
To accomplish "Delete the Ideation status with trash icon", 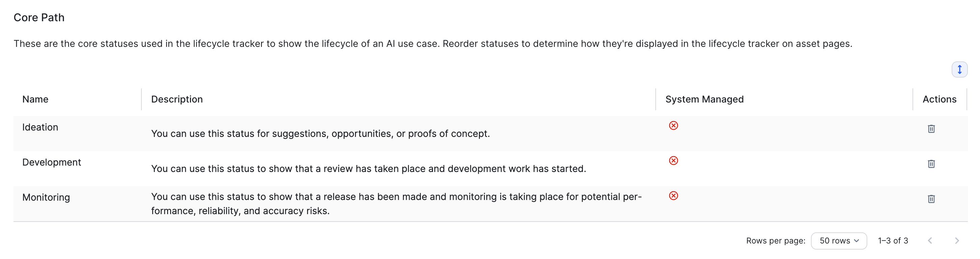I will 931,129.
